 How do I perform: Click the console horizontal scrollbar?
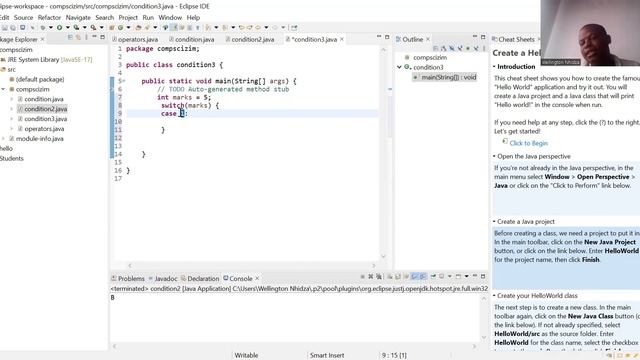click(294, 346)
